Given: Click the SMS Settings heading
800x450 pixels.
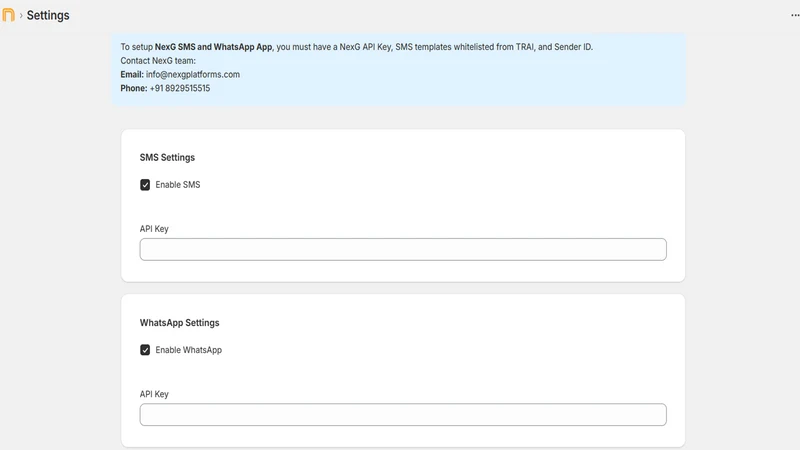Looking at the screenshot, I should (x=167, y=158).
